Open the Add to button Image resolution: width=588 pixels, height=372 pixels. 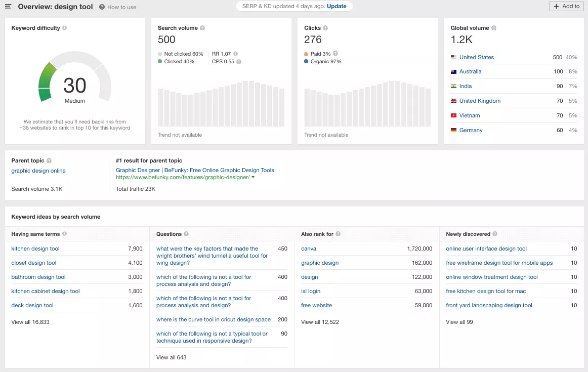click(566, 7)
